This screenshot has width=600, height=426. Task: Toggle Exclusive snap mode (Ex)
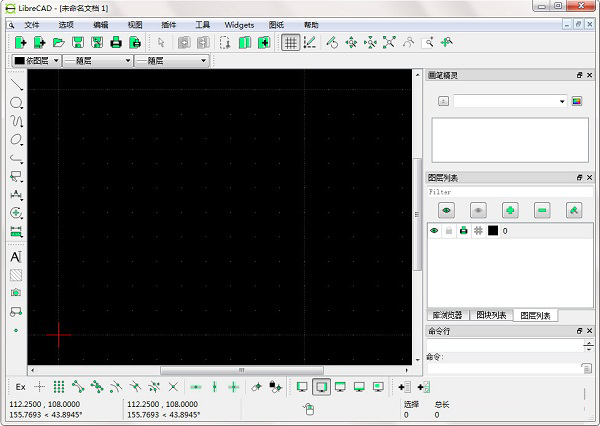coord(20,387)
